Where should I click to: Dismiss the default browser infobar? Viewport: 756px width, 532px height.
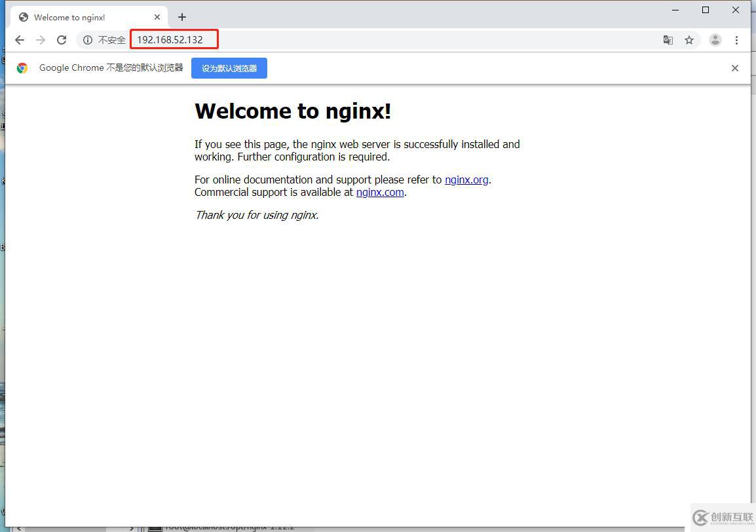pos(735,68)
